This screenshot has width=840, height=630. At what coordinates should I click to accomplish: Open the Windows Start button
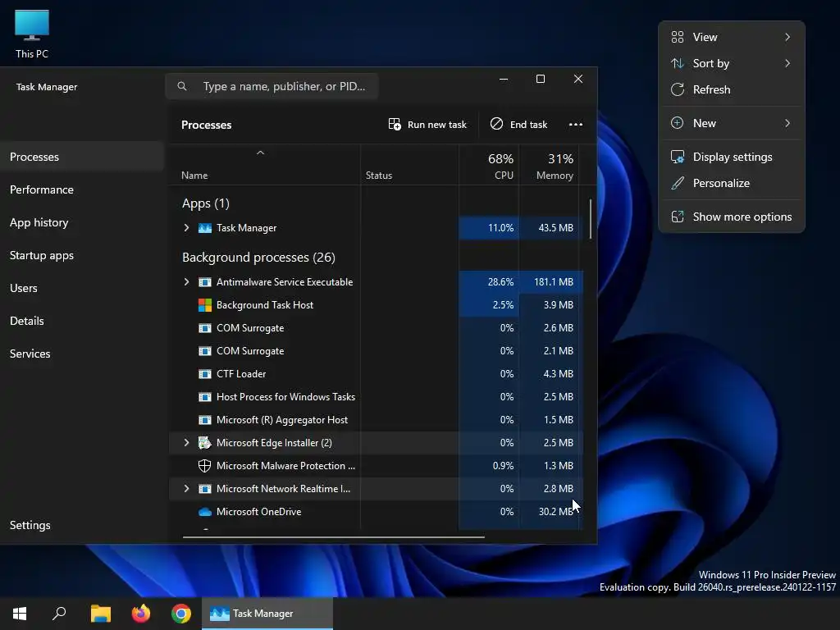point(20,614)
